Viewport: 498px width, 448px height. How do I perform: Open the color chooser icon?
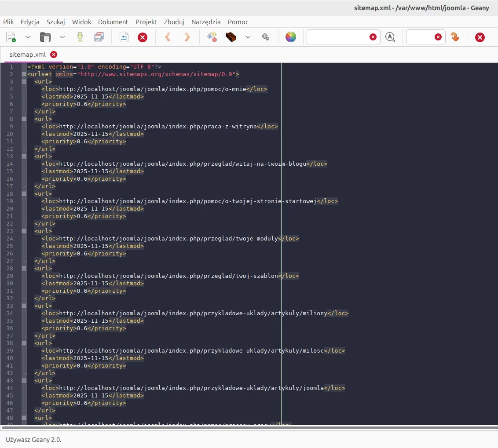(291, 37)
